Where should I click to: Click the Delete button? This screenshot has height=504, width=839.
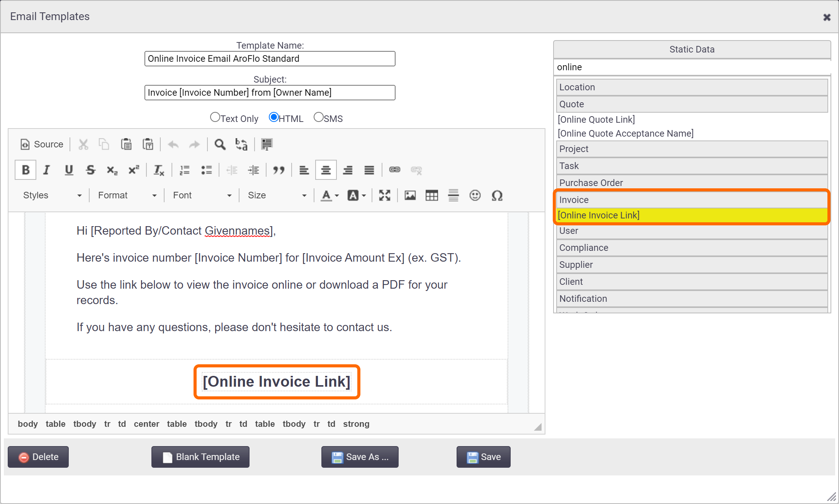(x=38, y=457)
